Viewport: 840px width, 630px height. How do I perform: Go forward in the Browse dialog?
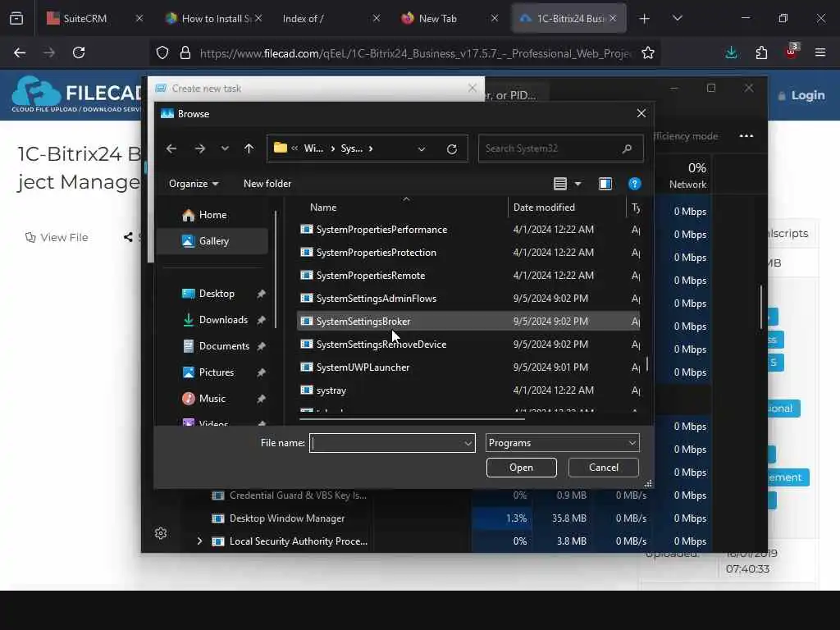[200, 148]
